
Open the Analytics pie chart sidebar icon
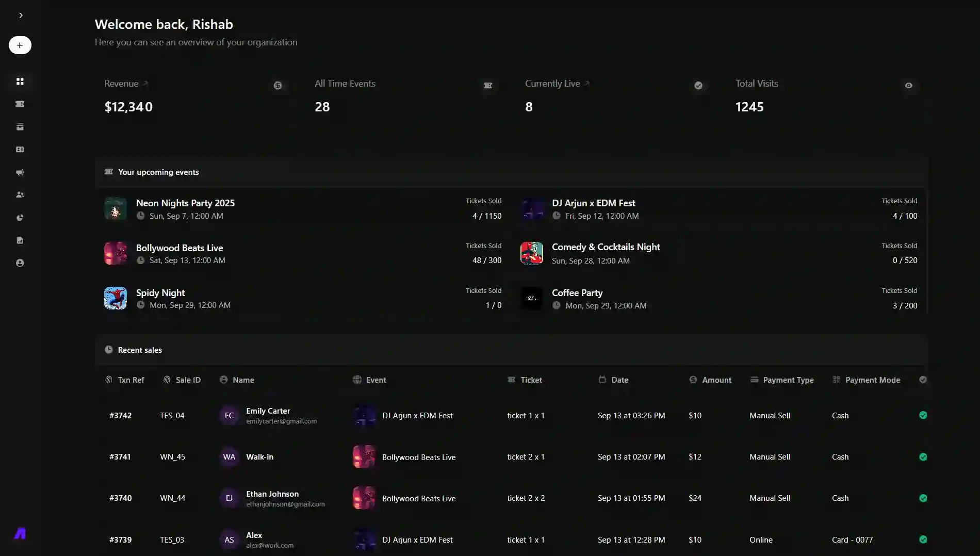point(20,217)
